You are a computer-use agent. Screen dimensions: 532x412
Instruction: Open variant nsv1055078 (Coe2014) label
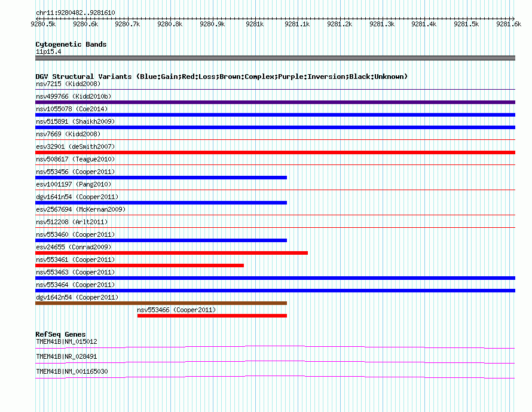(72, 109)
